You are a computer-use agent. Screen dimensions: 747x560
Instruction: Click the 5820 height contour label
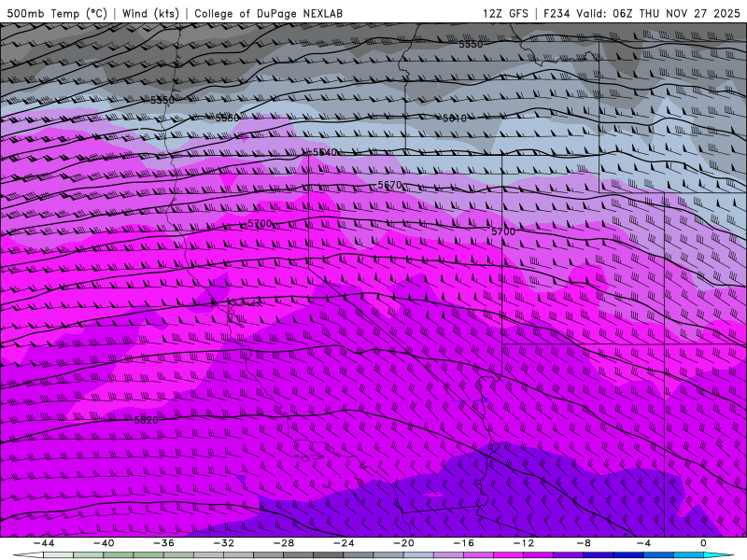click(x=147, y=420)
